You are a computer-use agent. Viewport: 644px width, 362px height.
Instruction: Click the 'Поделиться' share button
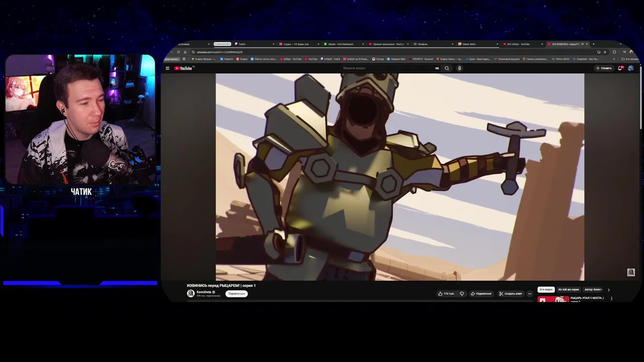point(481,294)
